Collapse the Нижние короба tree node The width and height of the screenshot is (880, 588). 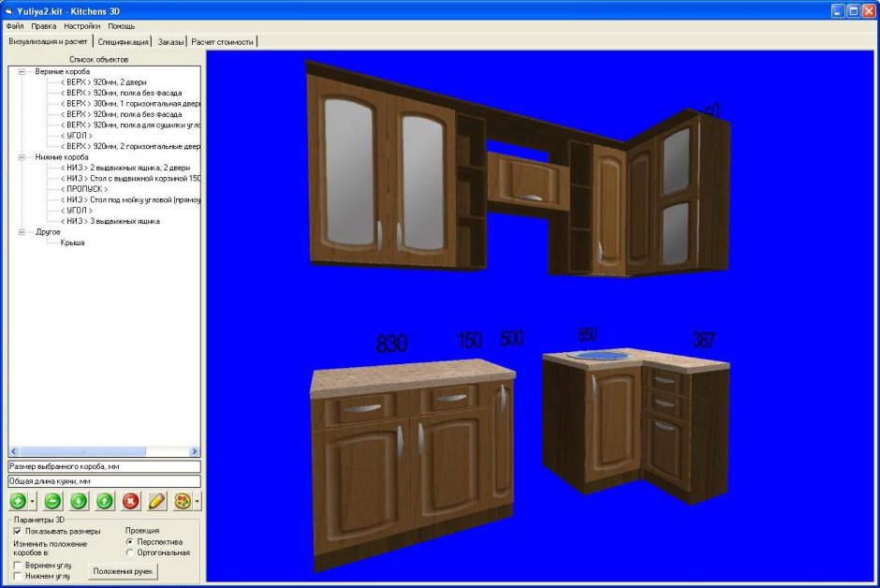21,157
